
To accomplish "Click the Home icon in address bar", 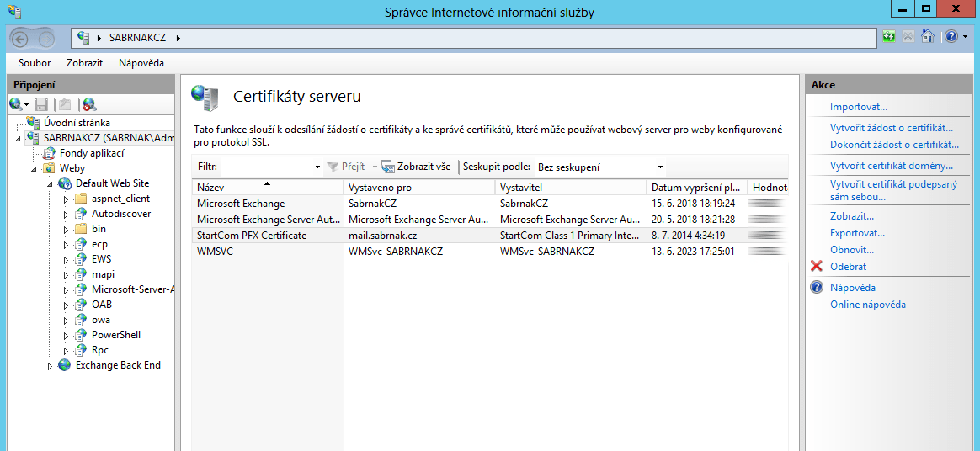I will (x=927, y=37).
